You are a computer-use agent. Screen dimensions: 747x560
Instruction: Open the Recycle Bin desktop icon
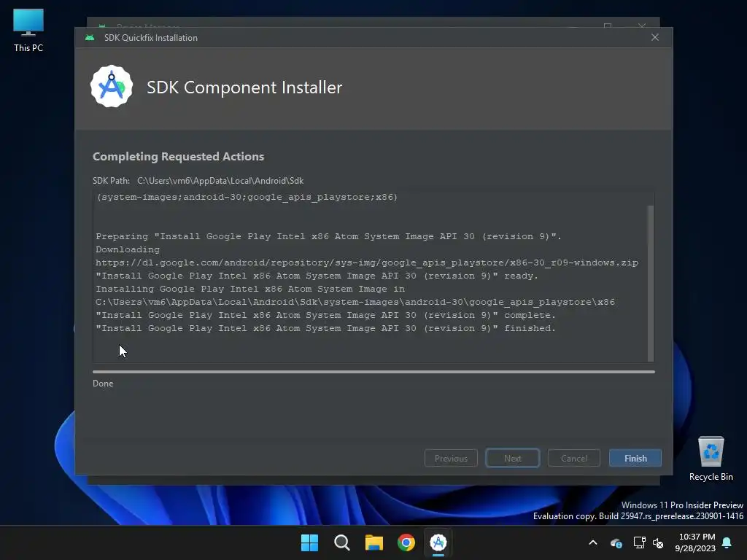[x=711, y=459]
